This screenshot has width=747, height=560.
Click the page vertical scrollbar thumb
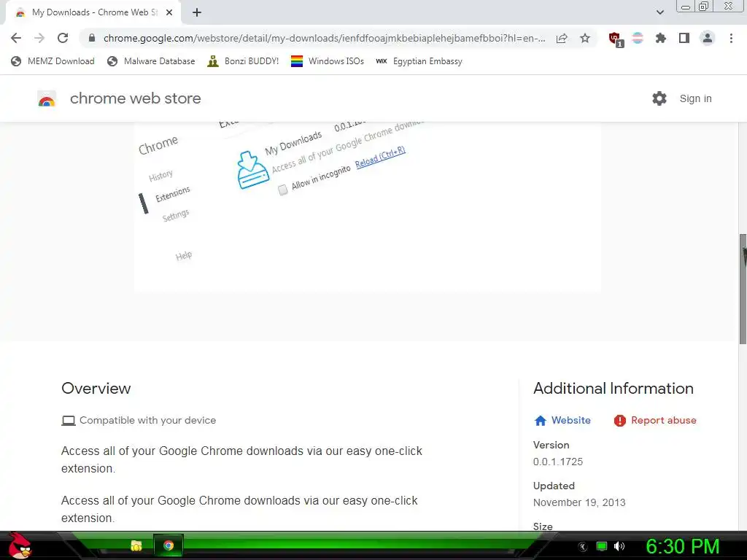[742, 289]
